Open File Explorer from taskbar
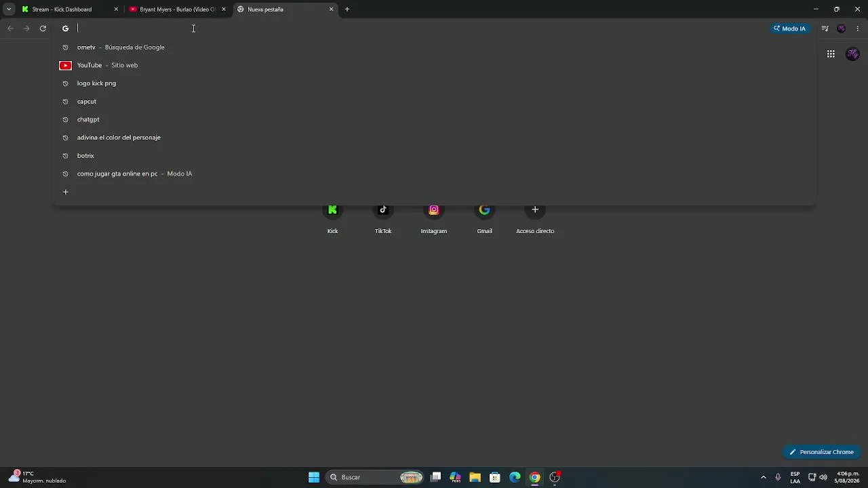Screen dimensions: 868x488 (x=475, y=477)
